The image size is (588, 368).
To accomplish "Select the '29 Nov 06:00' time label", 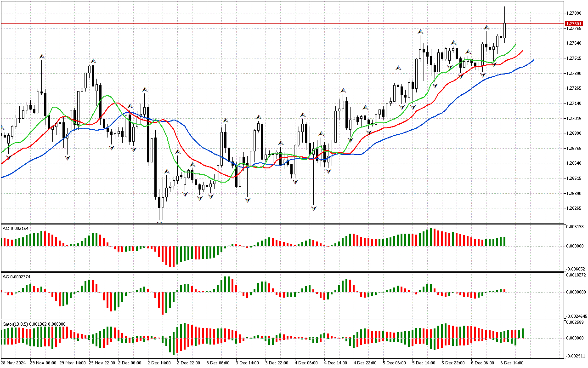I will (44, 362).
